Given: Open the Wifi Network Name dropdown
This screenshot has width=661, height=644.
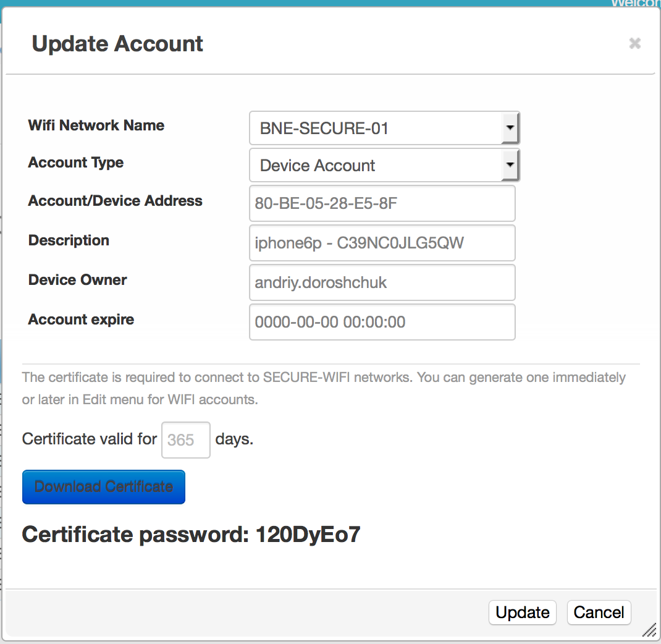Looking at the screenshot, I should tap(384, 129).
